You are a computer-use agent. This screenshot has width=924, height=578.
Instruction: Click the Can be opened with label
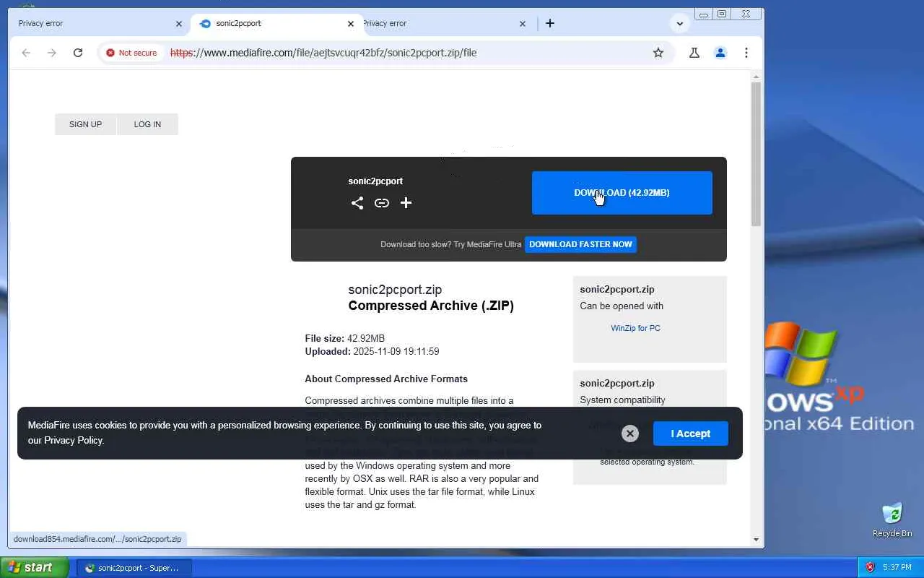622,306
